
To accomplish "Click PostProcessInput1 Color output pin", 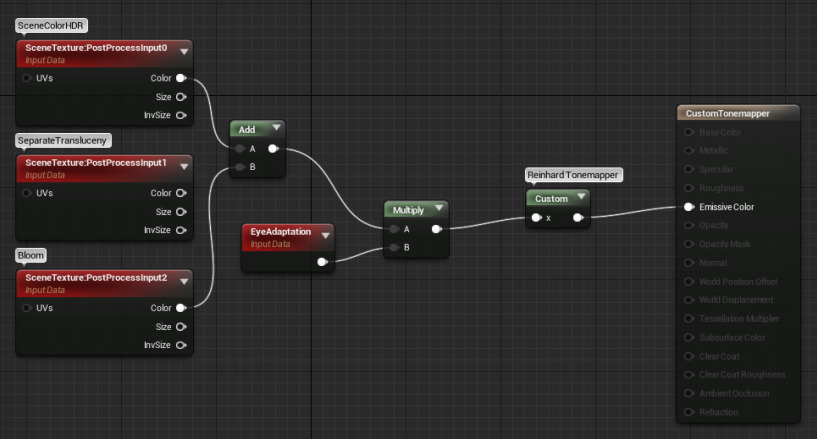I will [x=181, y=193].
